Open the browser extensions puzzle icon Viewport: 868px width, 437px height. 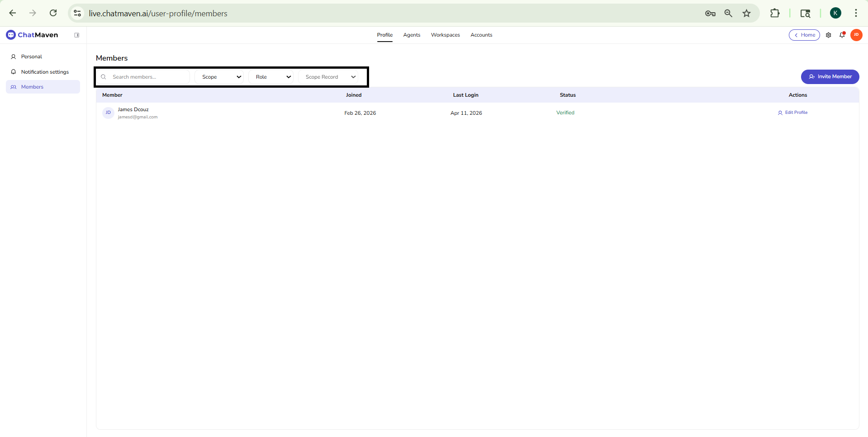[774, 14]
